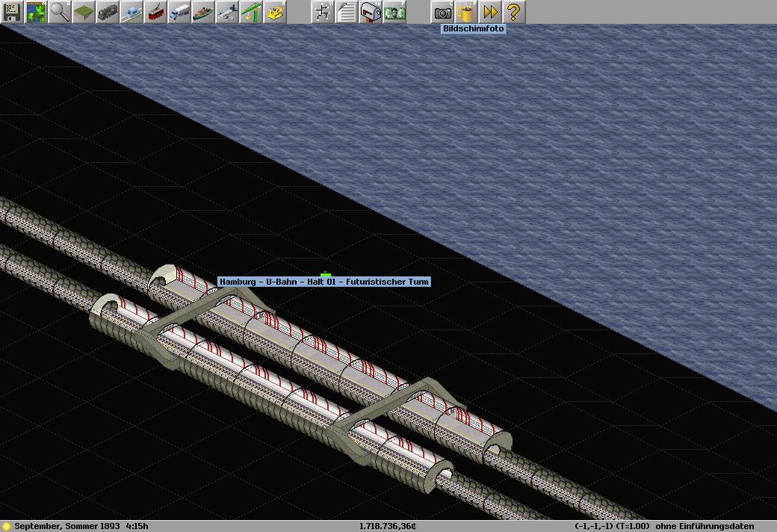Select the yellow bulldozer removal tool
The width and height of the screenshot is (777, 532).
[275, 12]
